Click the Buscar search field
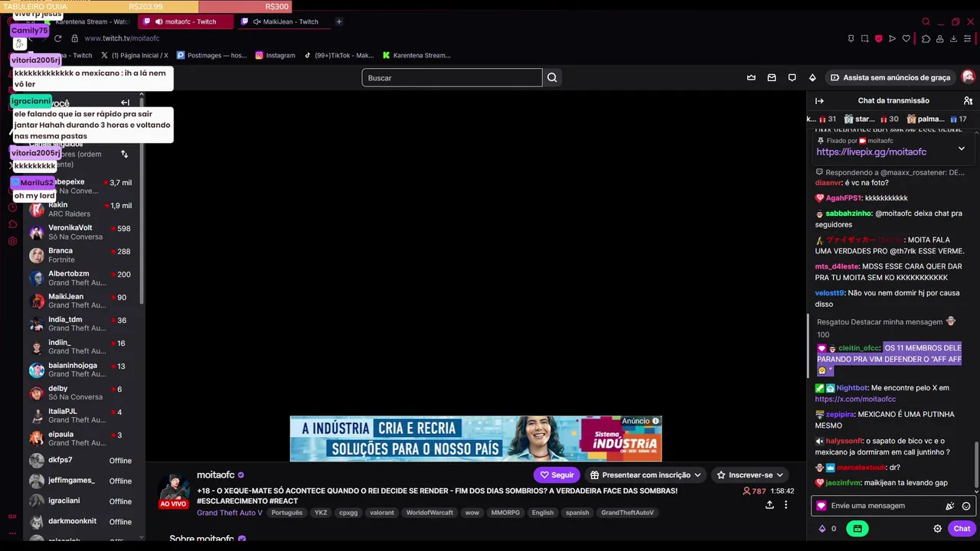This screenshot has height=551, width=980. (452, 77)
